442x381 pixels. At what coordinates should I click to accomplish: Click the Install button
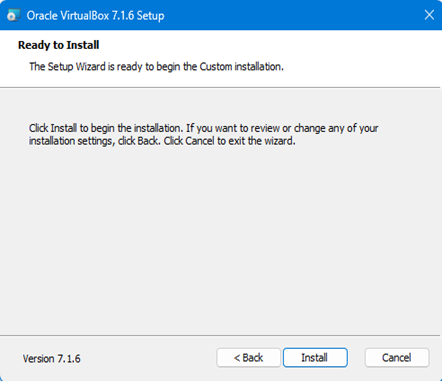pos(315,358)
